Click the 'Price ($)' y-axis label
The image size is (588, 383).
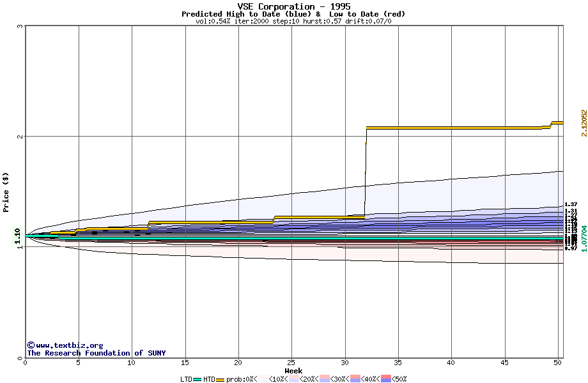6,192
